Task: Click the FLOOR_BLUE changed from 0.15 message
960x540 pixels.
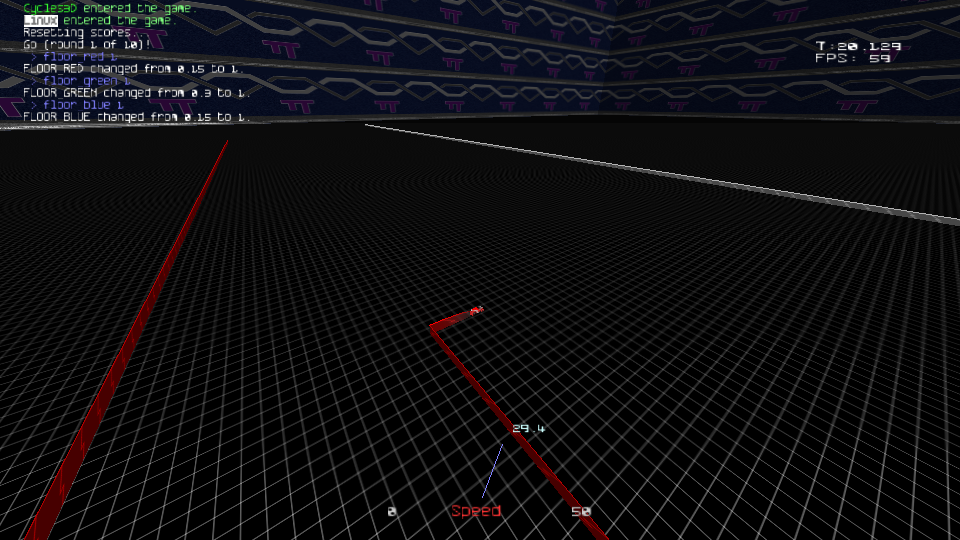Action: (x=136, y=117)
